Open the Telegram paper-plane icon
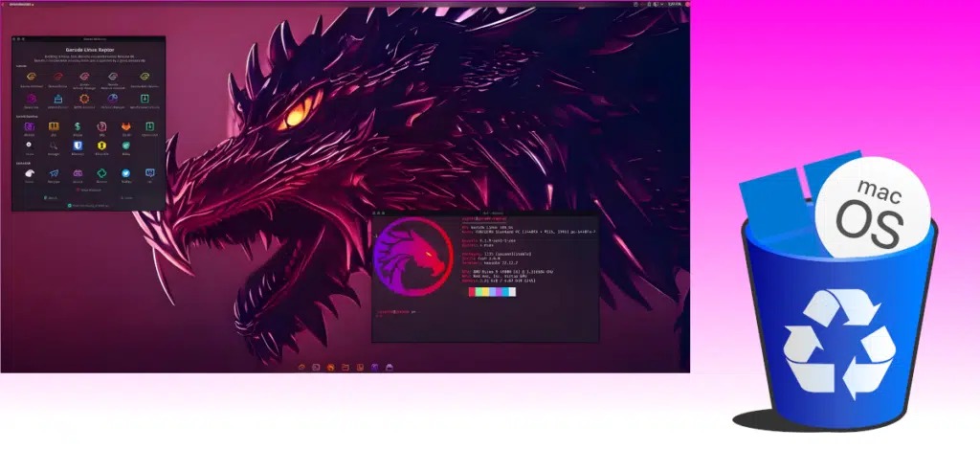This screenshot has height=449, width=980. pos(54,173)
